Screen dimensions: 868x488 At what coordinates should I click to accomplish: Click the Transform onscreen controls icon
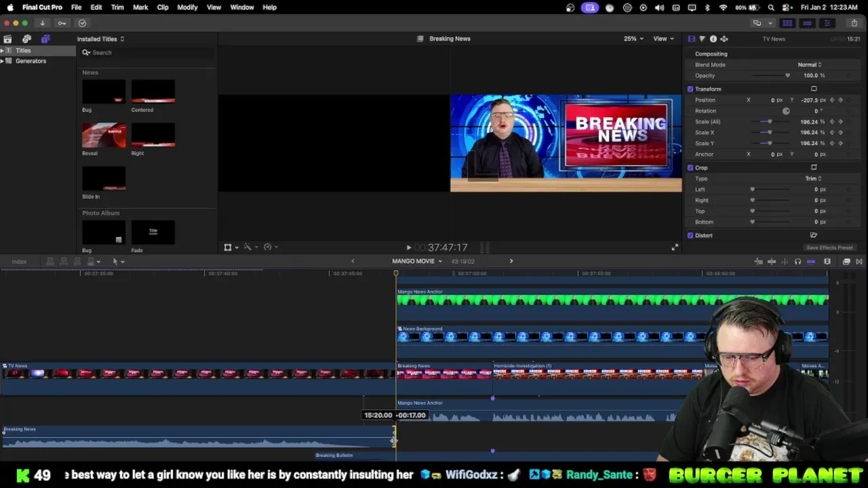click(814, 89)
